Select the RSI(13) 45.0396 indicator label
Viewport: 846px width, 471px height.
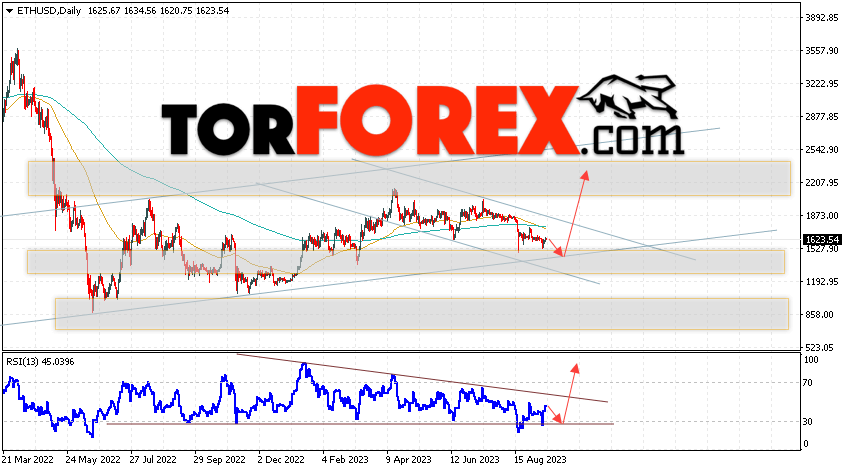tap(40, 361)
